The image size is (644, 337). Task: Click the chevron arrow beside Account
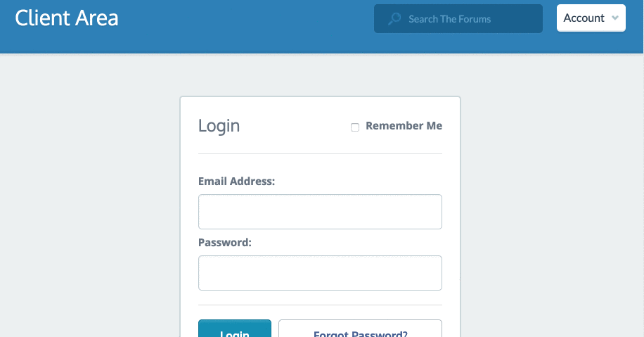(615, 18)
